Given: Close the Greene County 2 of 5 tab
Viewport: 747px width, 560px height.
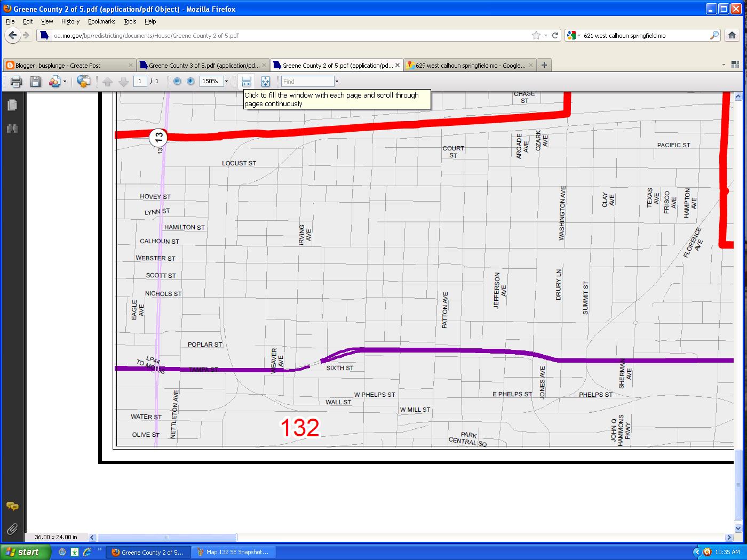Looking at the screenshot, I should (x=398, y=66).
